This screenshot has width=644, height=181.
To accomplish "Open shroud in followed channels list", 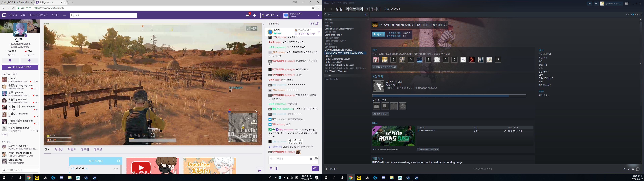I will (x=20, y=80).
